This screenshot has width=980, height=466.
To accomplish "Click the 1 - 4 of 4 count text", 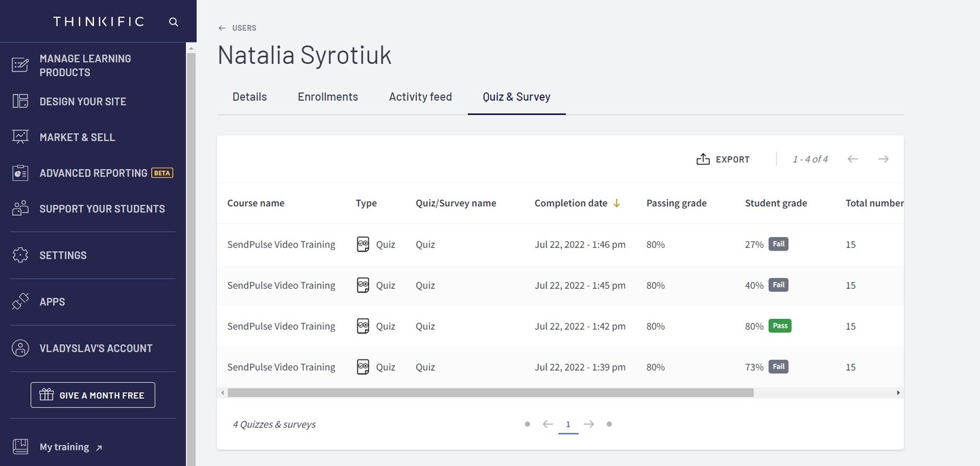I will [x=810, y=159].
